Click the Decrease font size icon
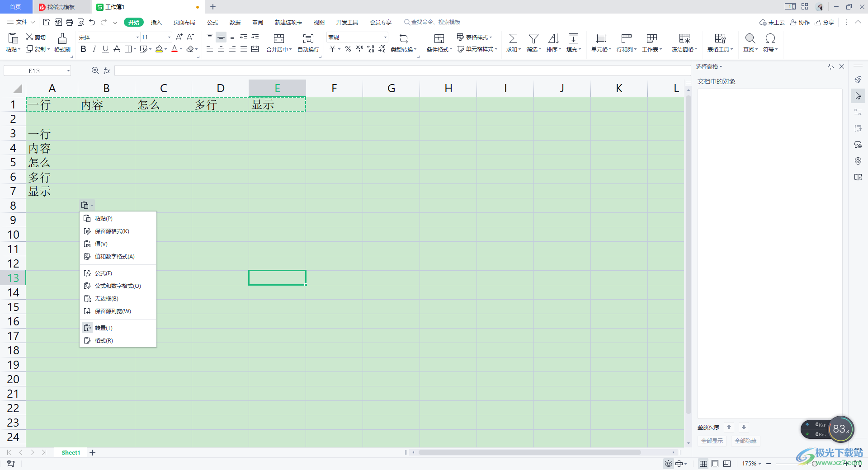 pyautogui.click(x=190, y=37)
